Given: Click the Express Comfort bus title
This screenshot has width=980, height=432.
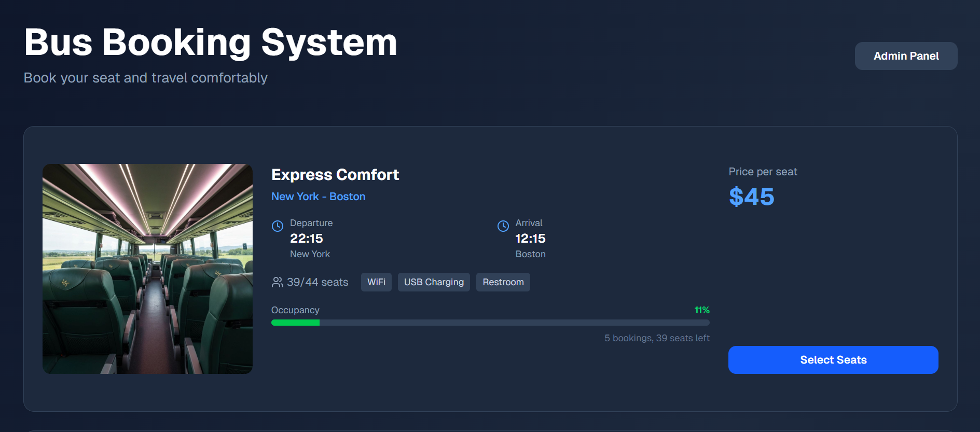Looking at the screenshot, I should pos(335,175).
